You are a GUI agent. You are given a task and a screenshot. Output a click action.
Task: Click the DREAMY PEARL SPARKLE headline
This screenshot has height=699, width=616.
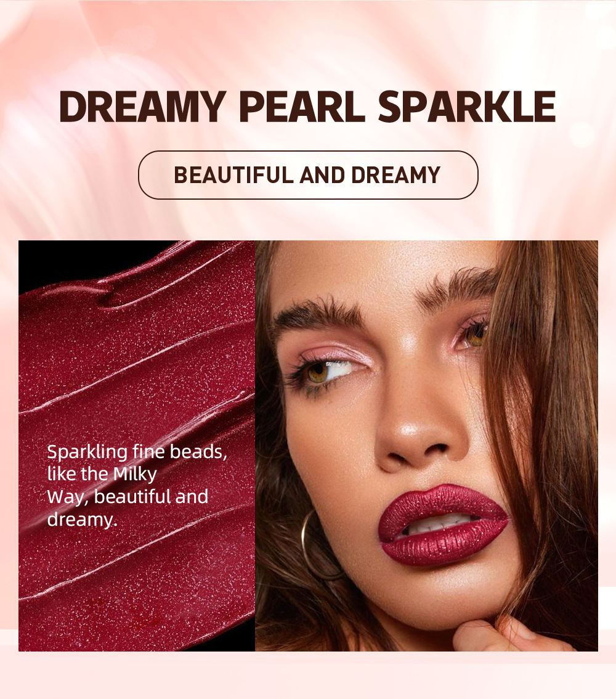pyautogui.click(x=307, y=107)
